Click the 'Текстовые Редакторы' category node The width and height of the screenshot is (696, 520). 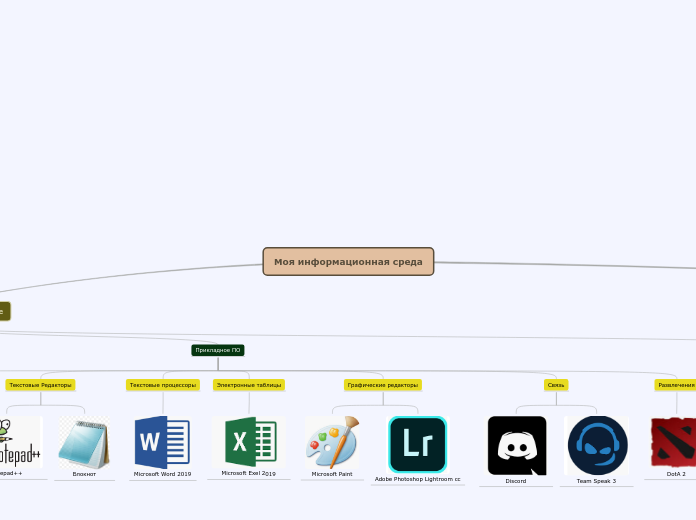40,385
